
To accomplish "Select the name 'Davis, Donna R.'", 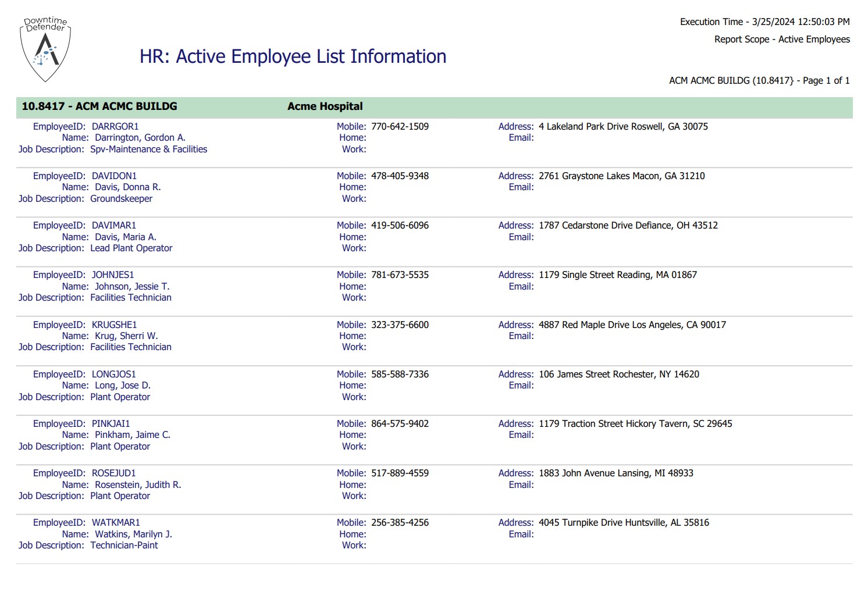I will [x=127, y=187].
